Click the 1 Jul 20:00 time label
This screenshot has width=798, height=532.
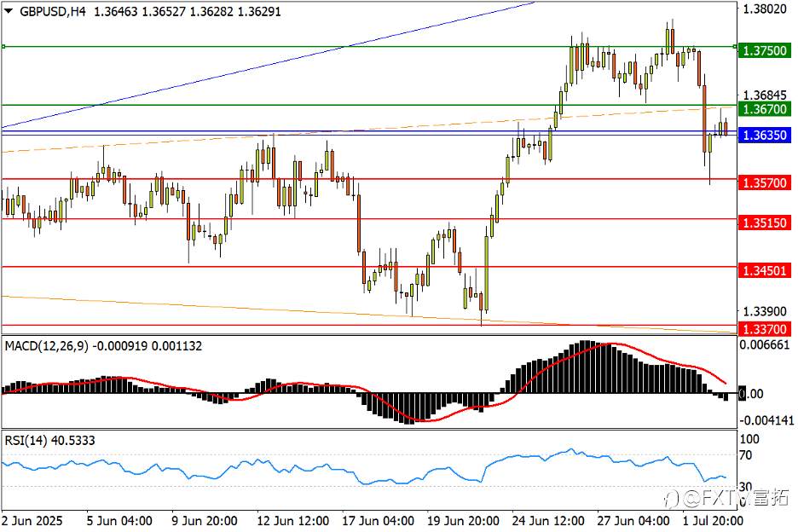coord(713,521)
